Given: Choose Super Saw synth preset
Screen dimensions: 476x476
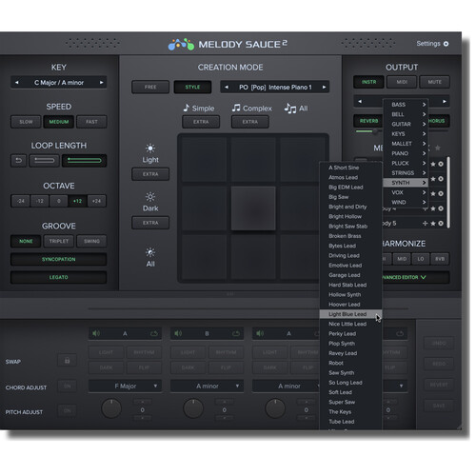Looking at the screenshot, I should tap(350, 402).
